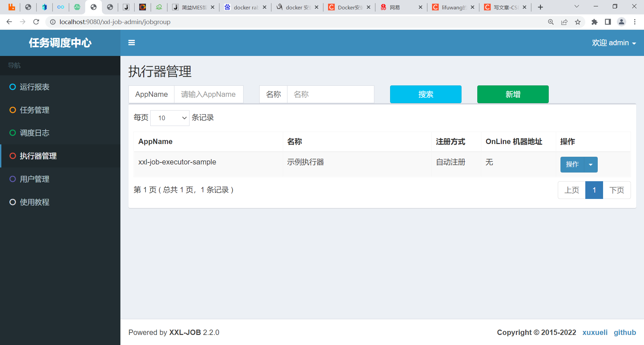Open the 每页 records-per-page dropdown
The width and height of the screenshot is (644, 345).
[170, 118]
